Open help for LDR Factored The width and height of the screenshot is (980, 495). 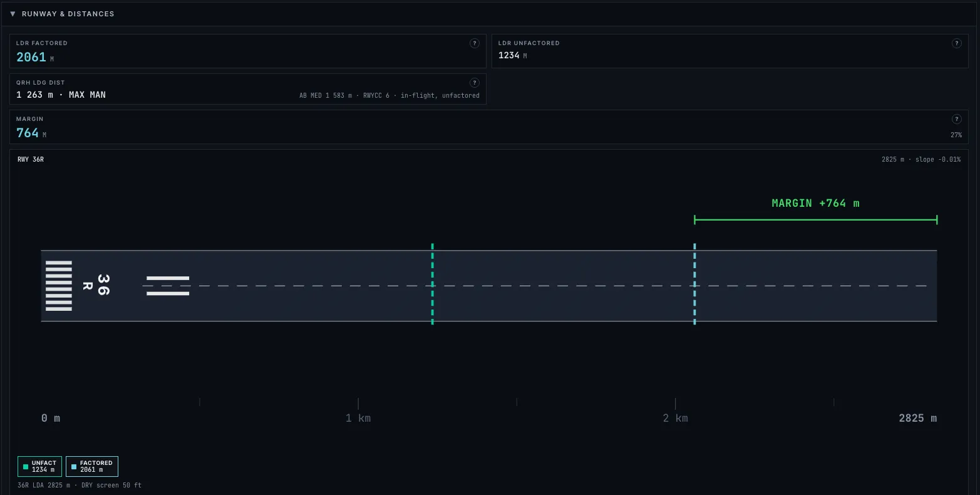pos(474,43)
